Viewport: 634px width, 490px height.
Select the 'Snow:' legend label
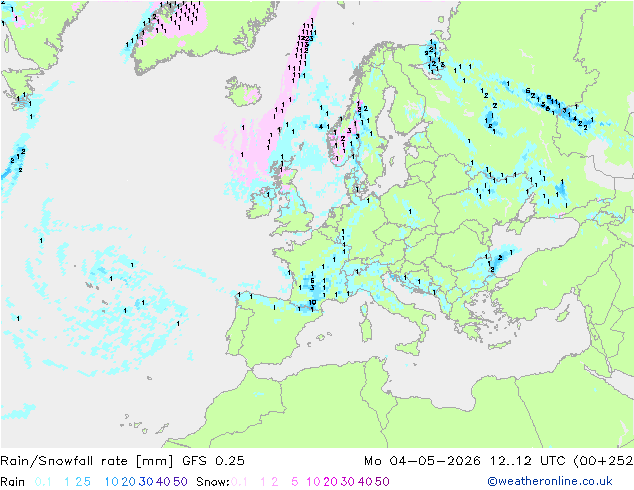213,482
